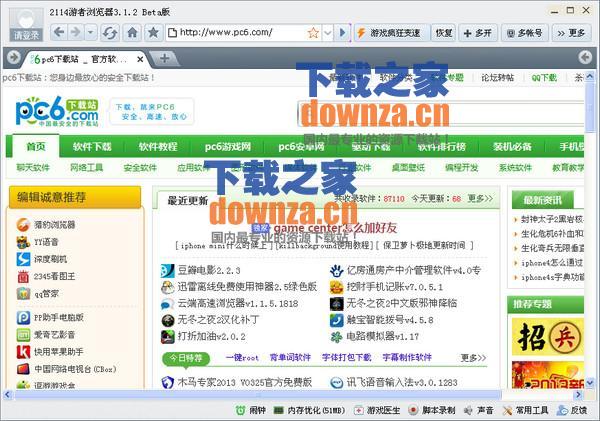Activate the 游戏疯狂变速 speed button
This screenshot has width=600, height=421.
click(390, 33)
